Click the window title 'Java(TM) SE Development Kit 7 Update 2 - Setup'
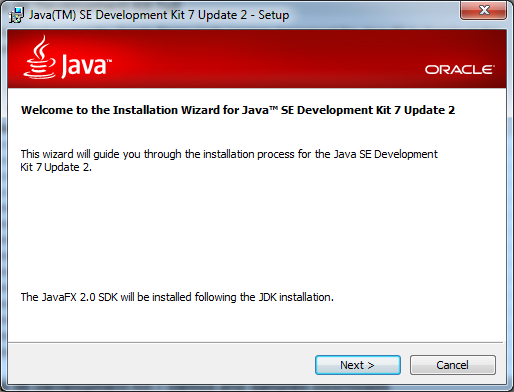This screenshot has height=392, width=514. [x=159, y=15]
